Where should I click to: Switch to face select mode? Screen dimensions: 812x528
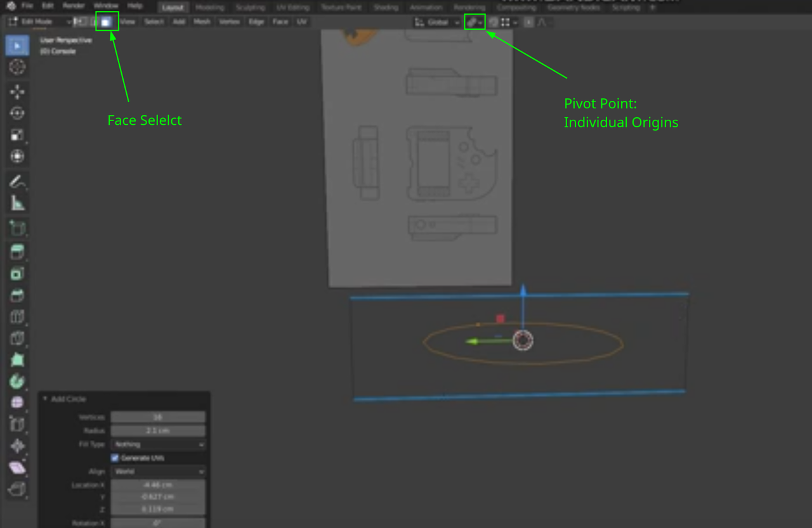pyautogui.click(x=107, y=22)
